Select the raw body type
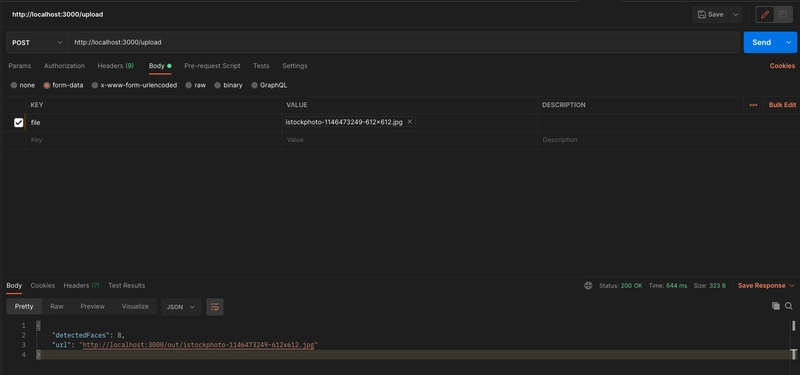Screen dimensions: 800x375 [x=195, y=85]
